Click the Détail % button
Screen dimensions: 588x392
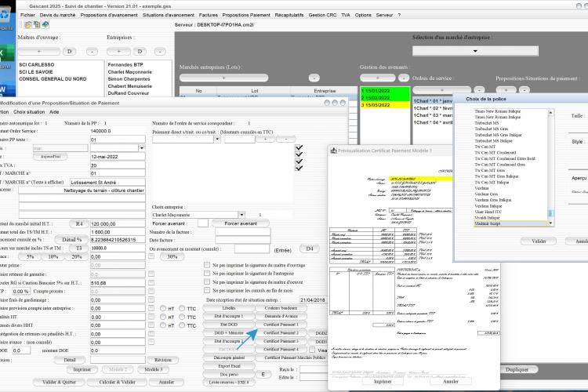(x=71, y=239)
